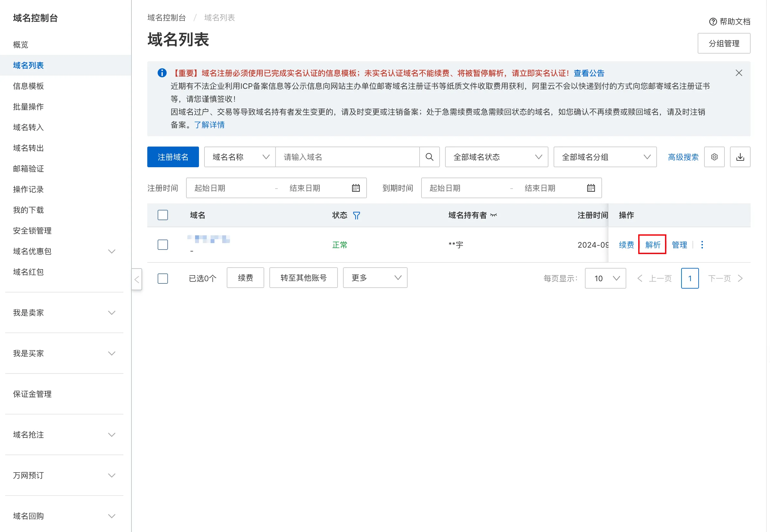Open 域名红包 in sidebar
770x532 pixels.
[x=28, y=272]
